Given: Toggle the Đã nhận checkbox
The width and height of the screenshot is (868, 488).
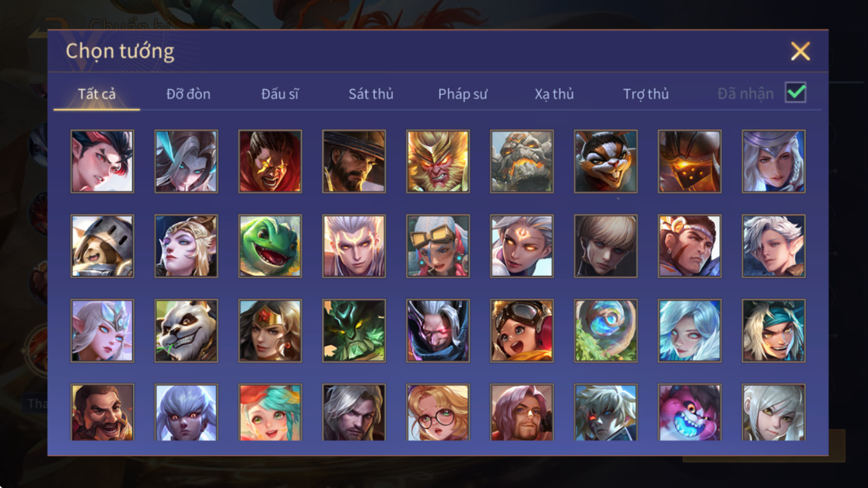Looking at the screenshot, I should [796, 92].
